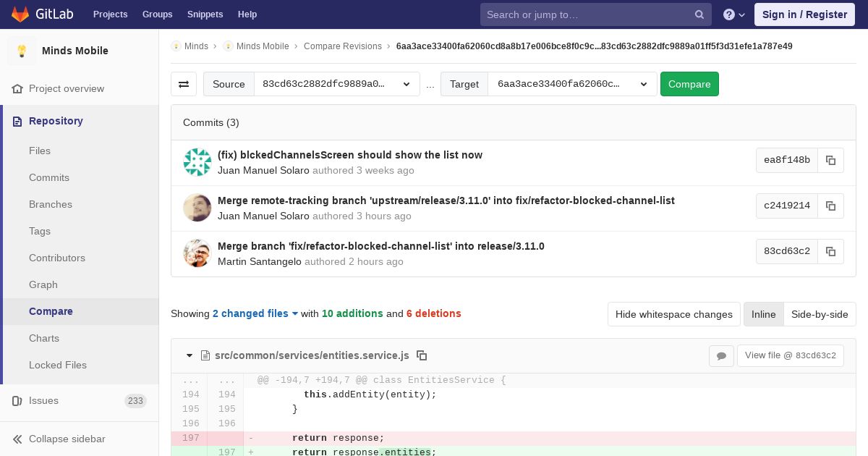Screen dimensions: 868x456
Task: Swap source and target revisions icon
Action: point(184,84)
